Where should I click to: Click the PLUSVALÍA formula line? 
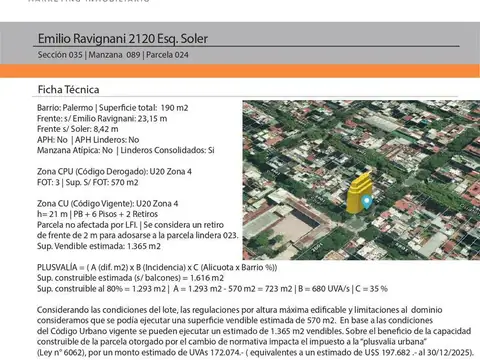[157, 267]
